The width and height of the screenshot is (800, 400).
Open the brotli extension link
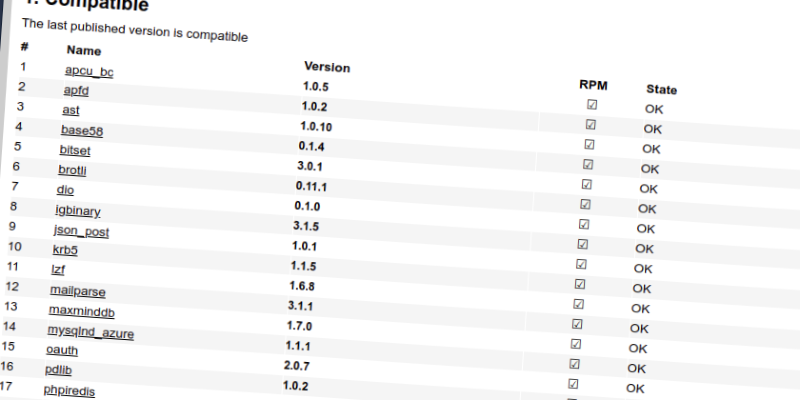pyautogui.click(x=73, y=170)
